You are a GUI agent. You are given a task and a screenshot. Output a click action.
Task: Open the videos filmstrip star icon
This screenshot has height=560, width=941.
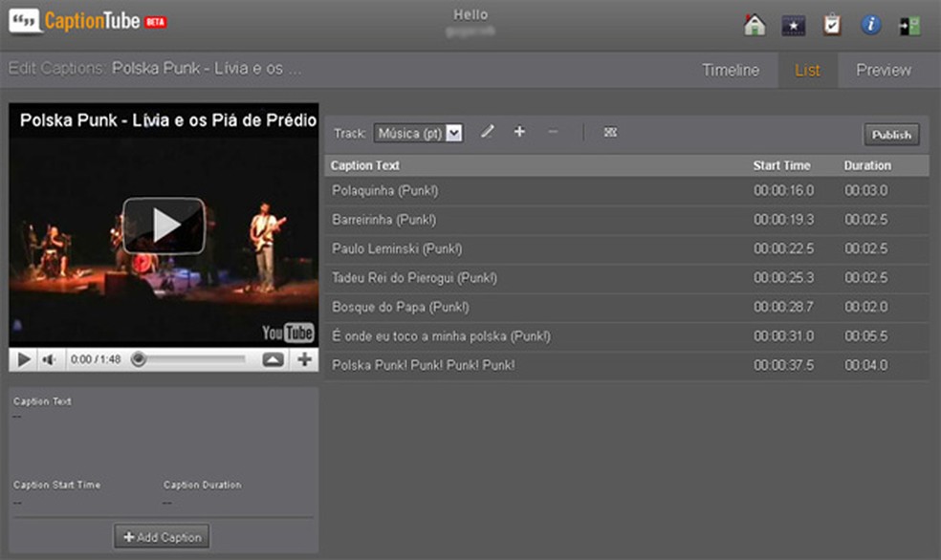tap(794, 25)
